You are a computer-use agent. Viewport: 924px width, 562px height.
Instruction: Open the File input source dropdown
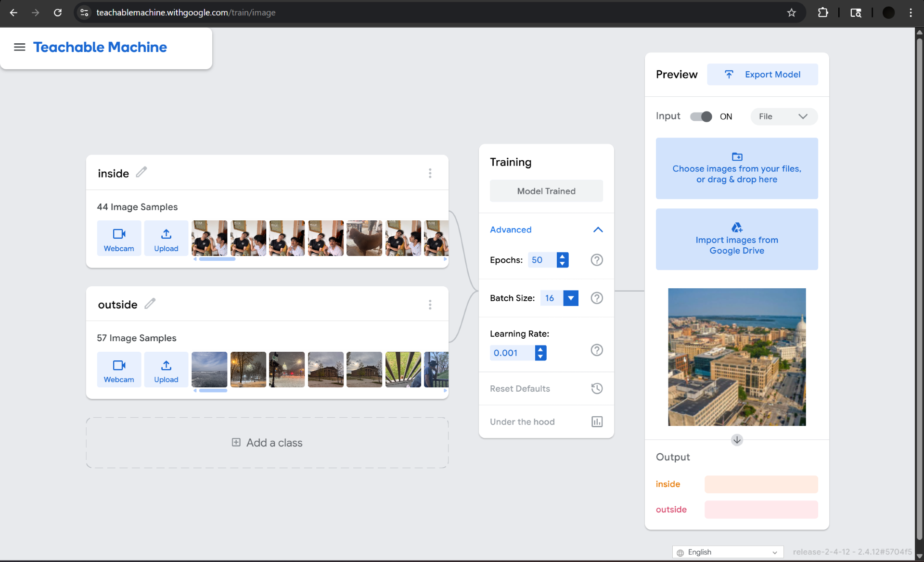click(783, 116)
